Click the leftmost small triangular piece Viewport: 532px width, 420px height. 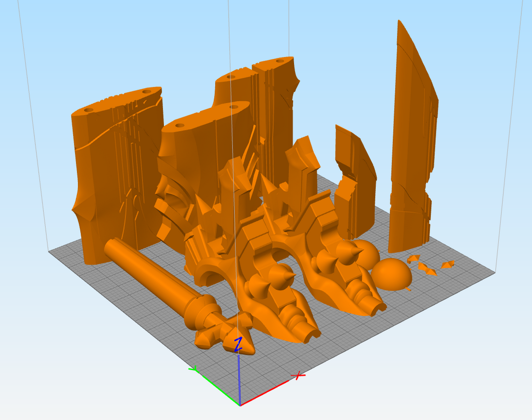coord(413,259)
